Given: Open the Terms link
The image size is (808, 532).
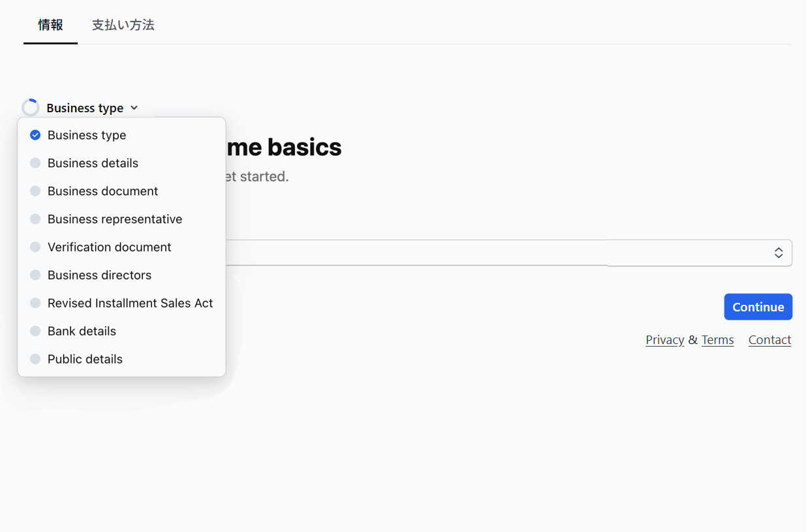Looking at the screenshot, I should point(718,339).
